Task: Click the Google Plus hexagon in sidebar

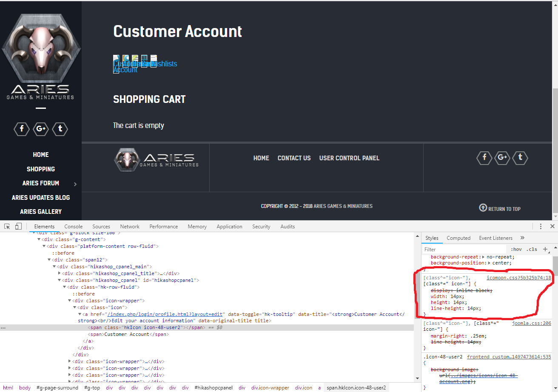Action: 41,129
